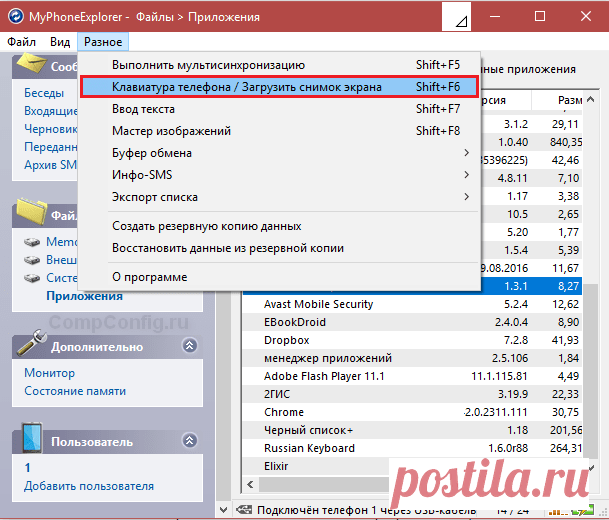Select Russian Keyboard row
The width and height of the screenshot is (609, 520).
412,448
